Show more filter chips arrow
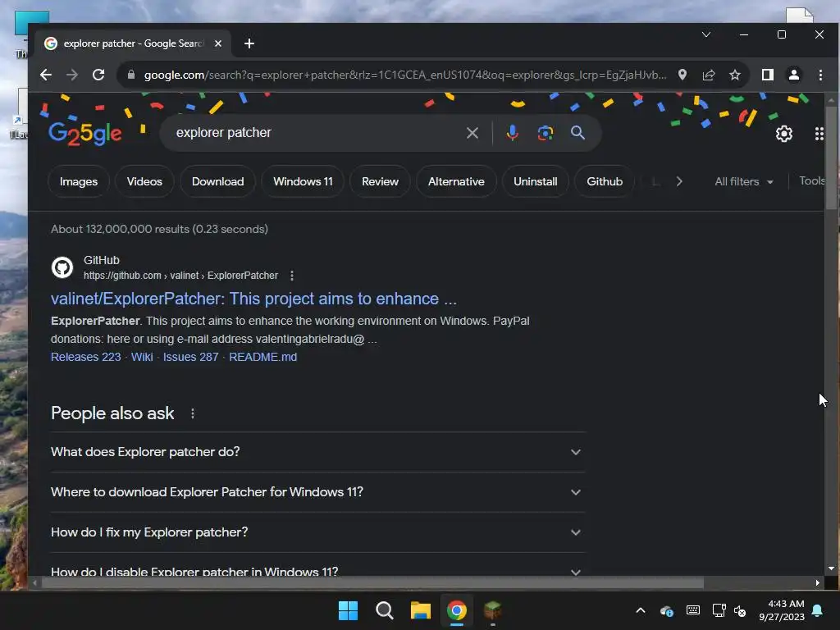The height and width of the screenshot is (630, 840). tap(679, 181)
